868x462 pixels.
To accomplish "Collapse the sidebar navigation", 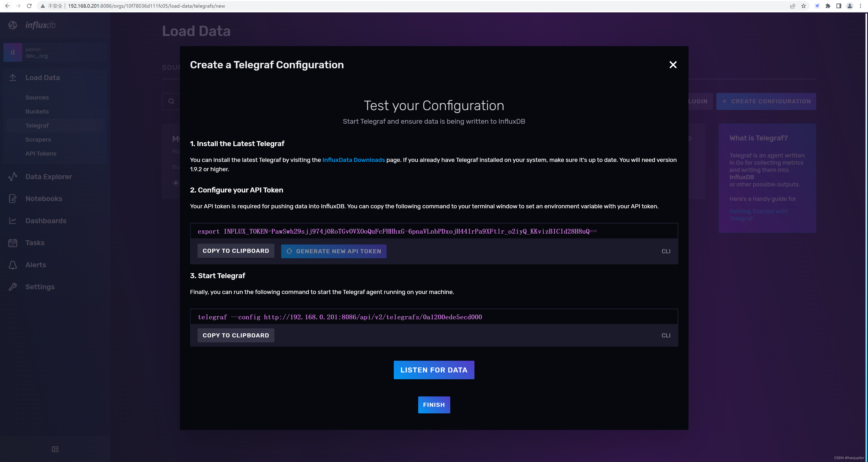I will coord(55,449).
